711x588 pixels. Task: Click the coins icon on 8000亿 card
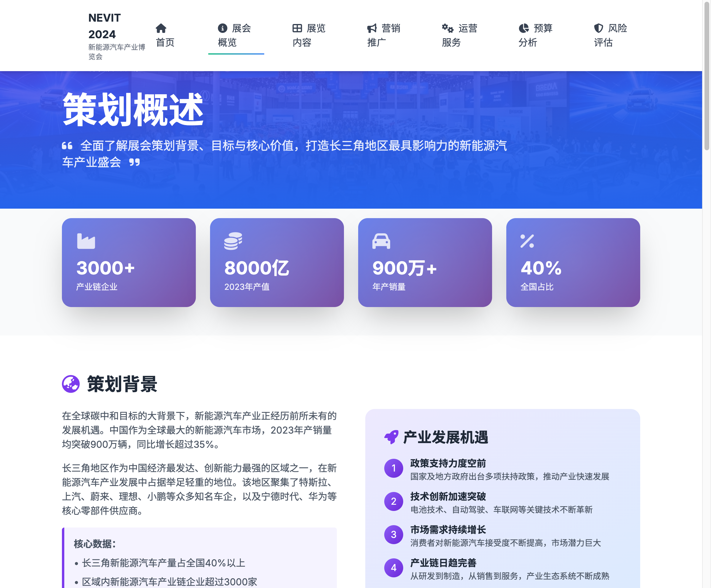coord(233,241)
